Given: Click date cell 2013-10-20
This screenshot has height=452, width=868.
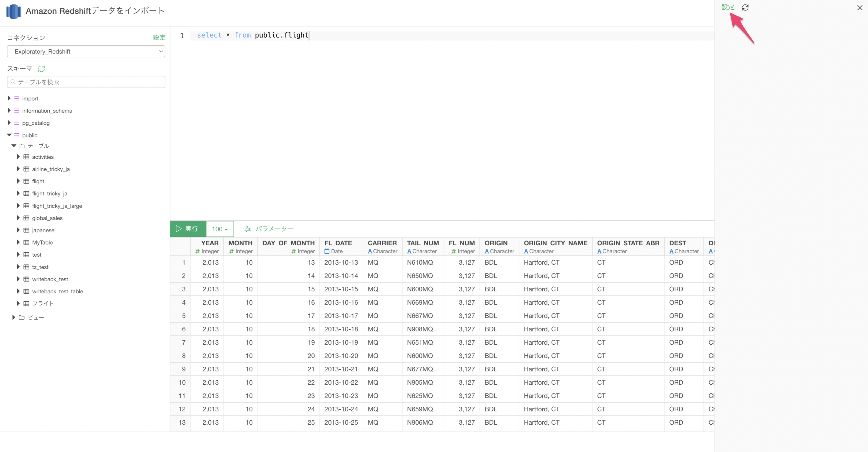Looking at the screenshot, I should pyautogui.click(x=341, y=356).
